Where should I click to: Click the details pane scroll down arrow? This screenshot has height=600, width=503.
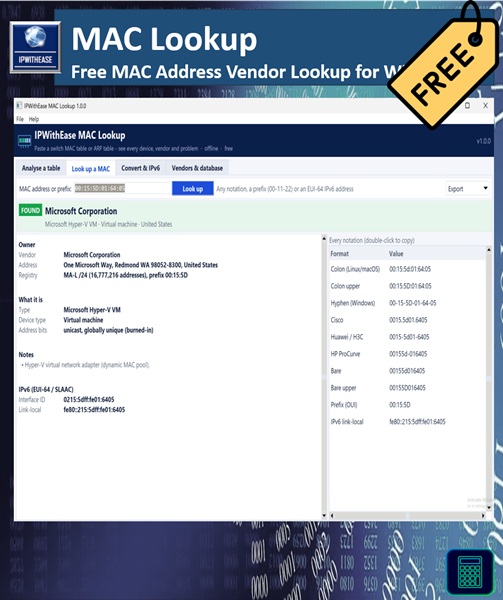coord(324,515)
